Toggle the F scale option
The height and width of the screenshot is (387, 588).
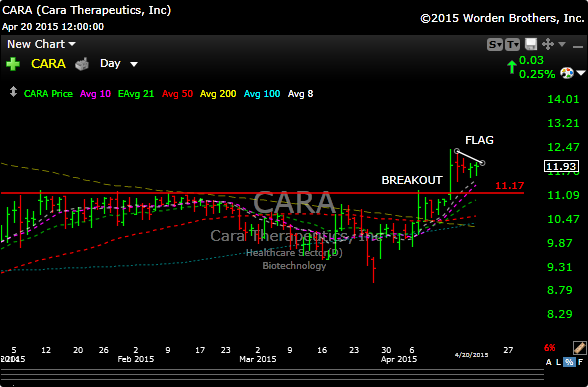pos(580,362)
